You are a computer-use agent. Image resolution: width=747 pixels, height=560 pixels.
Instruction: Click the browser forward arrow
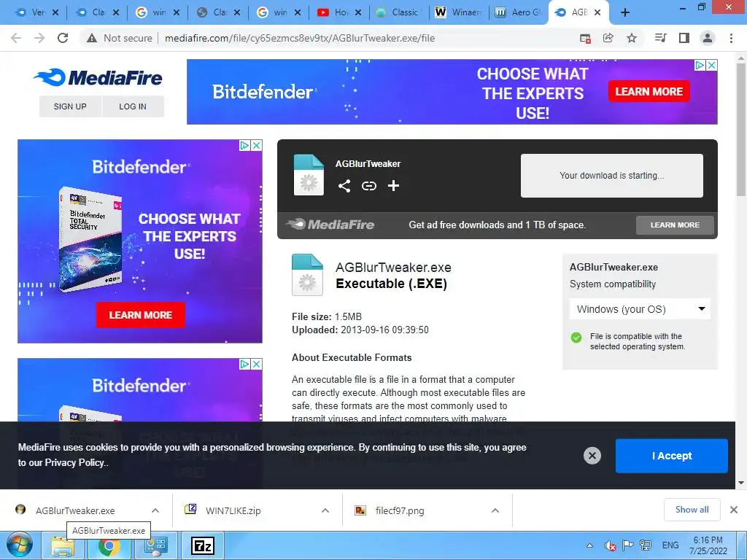pyautogui.click(x=39, y=38)
